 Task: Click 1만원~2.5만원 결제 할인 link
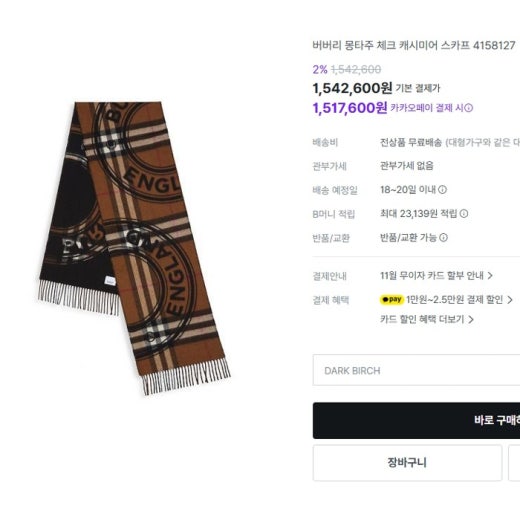(454, 300)
